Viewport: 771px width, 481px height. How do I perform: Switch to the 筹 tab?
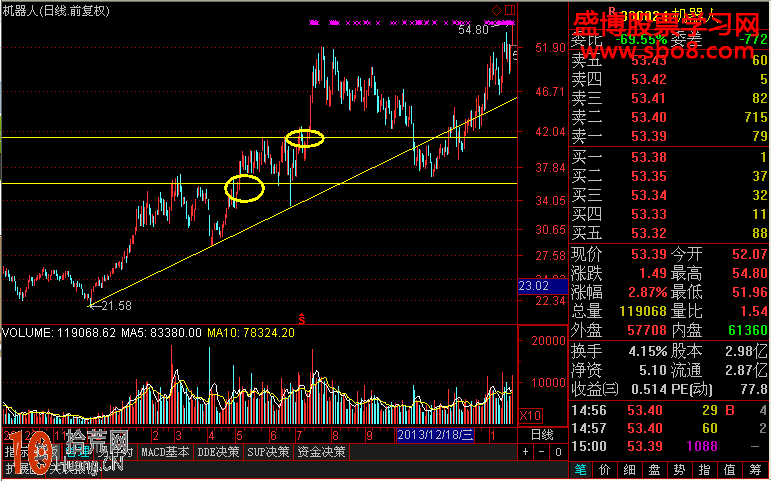(755, 470)
